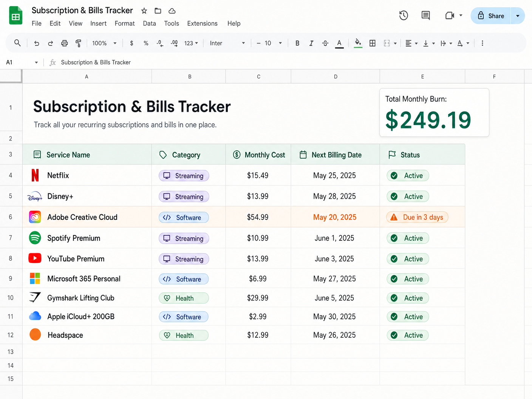This screenshot has height=399, width=532.
Task: Open the Data menu
Action: point(149,23)
